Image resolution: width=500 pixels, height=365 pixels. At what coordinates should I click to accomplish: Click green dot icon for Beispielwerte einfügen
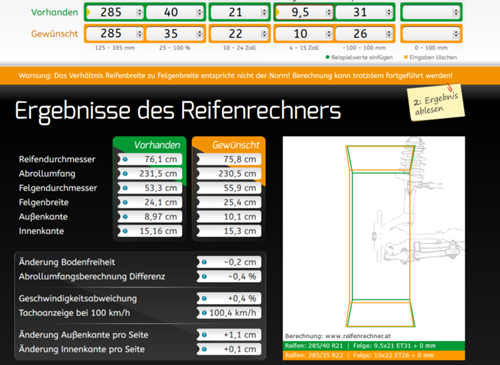(327, 57)
